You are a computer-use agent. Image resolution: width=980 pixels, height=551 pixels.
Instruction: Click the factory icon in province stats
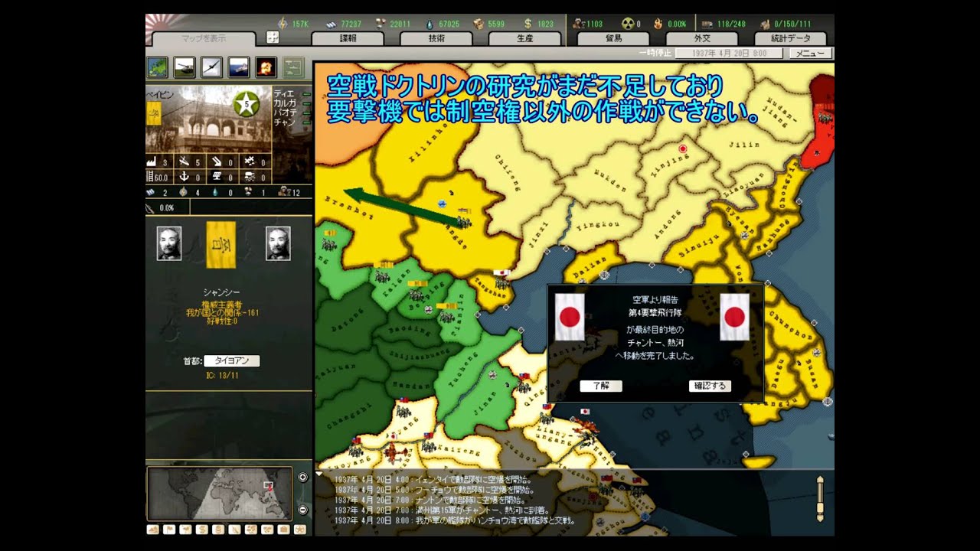click(151, 161)
